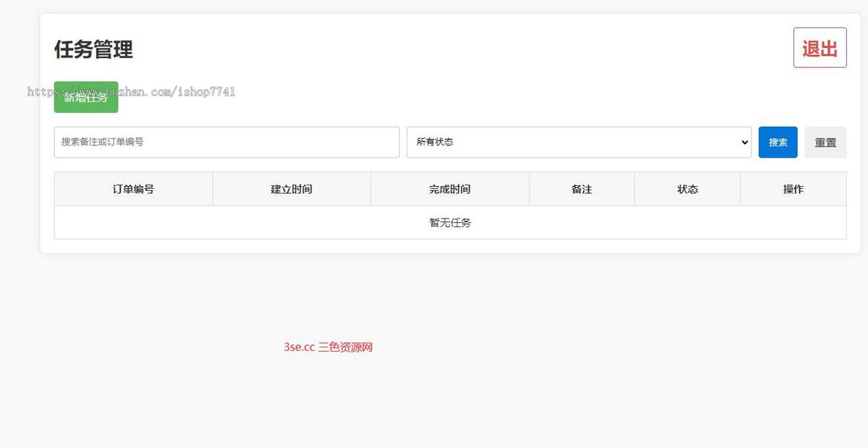Select the 操作 column header

pyautogui.click(x=793, y=189)
